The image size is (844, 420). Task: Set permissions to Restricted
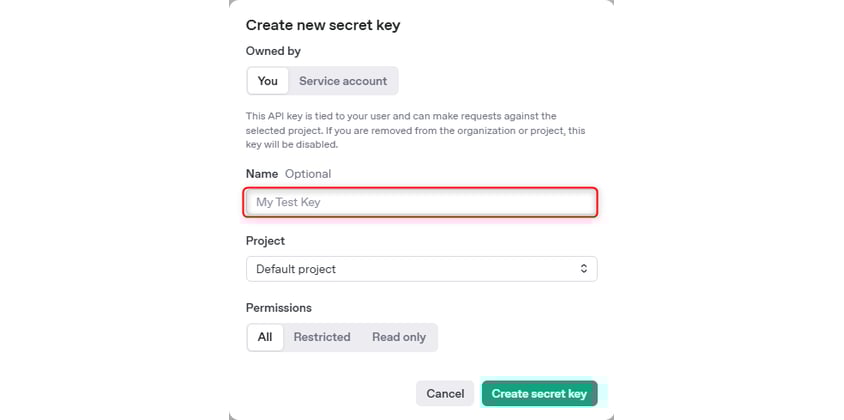pos(322,337)
